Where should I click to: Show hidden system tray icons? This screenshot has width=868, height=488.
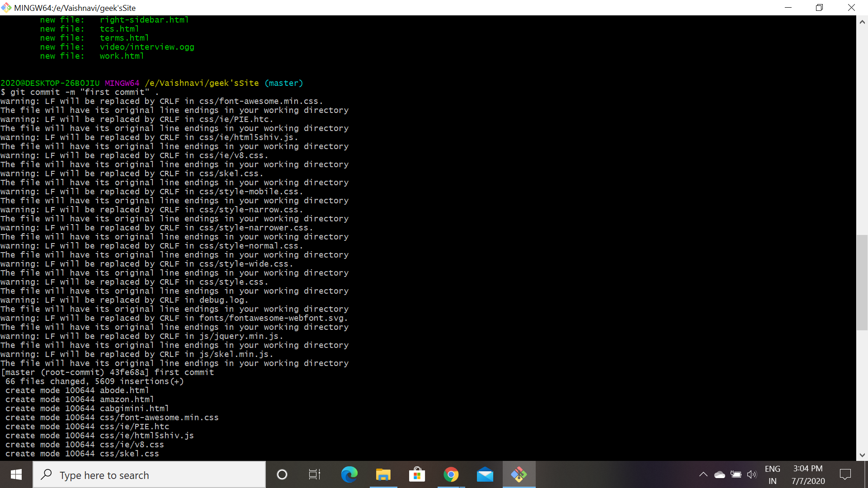pyautogui.click(x=703, y=474)
